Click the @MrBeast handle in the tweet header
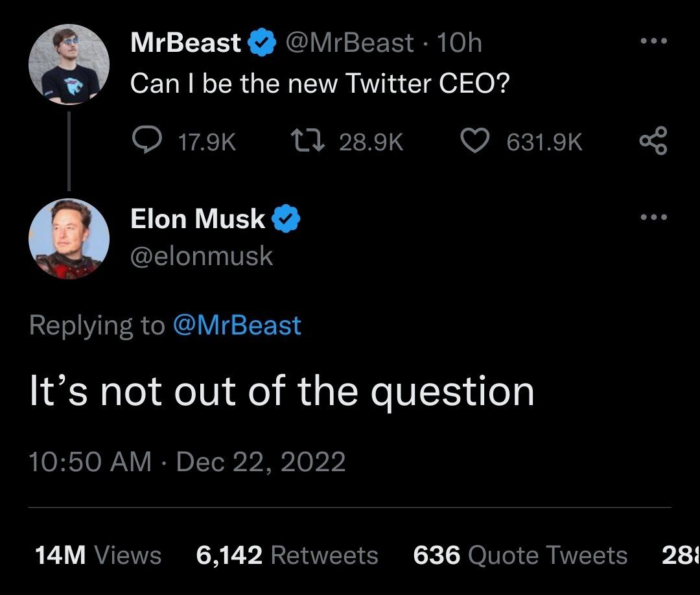The height and width of the screenshot is (595, 700). coord(349,43)
